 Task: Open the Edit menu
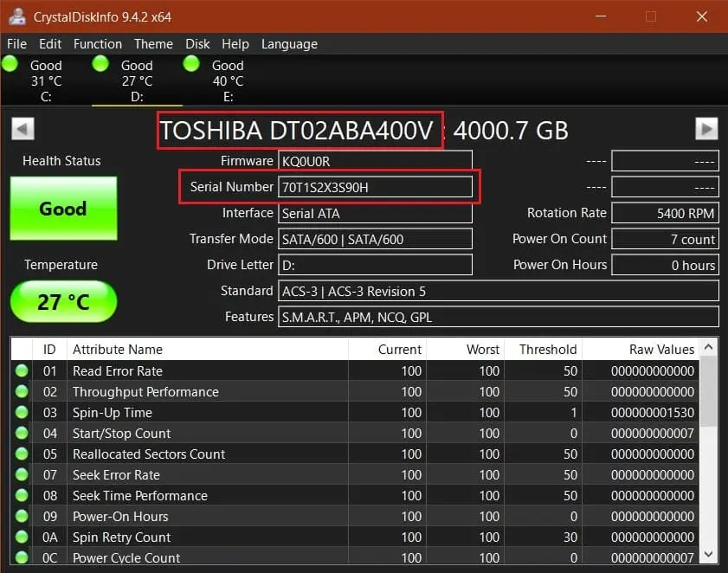[50, 44]
